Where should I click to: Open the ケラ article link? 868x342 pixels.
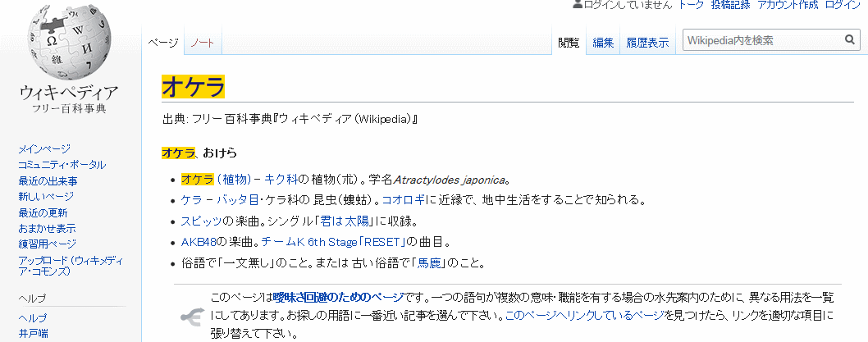192,200
